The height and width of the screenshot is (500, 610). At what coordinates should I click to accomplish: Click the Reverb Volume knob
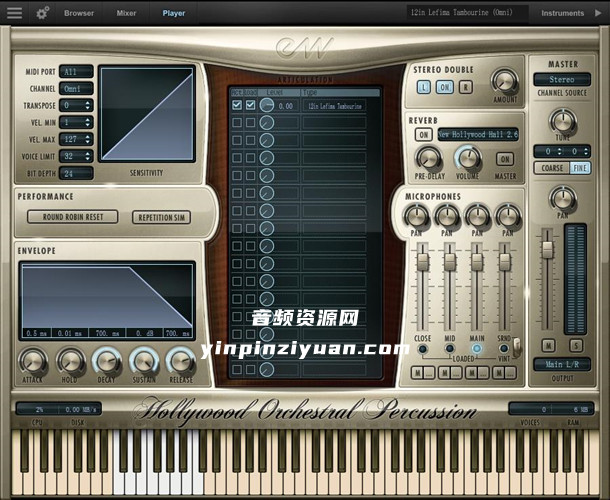(468, 158)
